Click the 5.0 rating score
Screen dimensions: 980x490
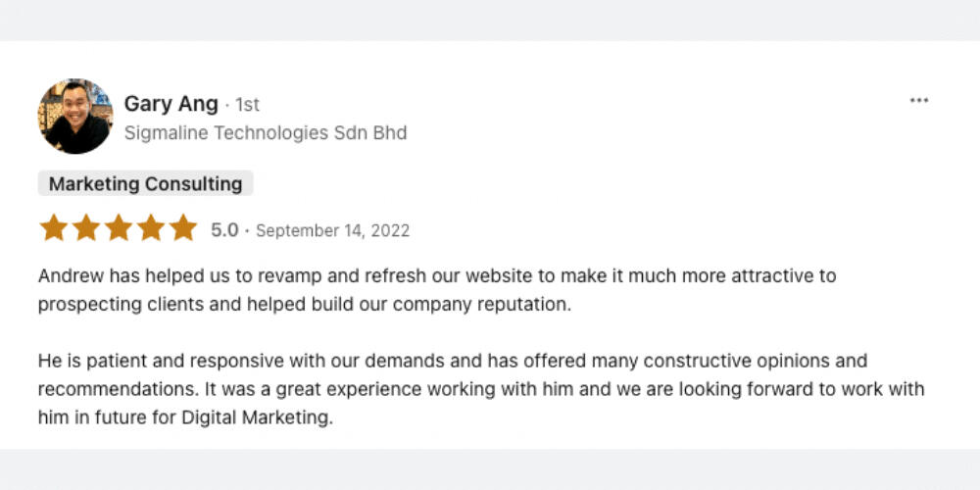tap(224, 230)
